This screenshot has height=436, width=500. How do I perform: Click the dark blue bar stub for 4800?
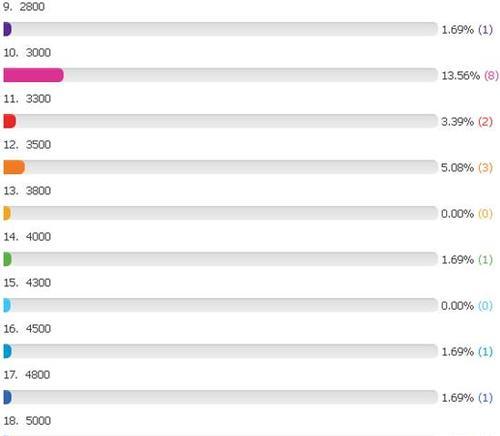pos(7,397)
